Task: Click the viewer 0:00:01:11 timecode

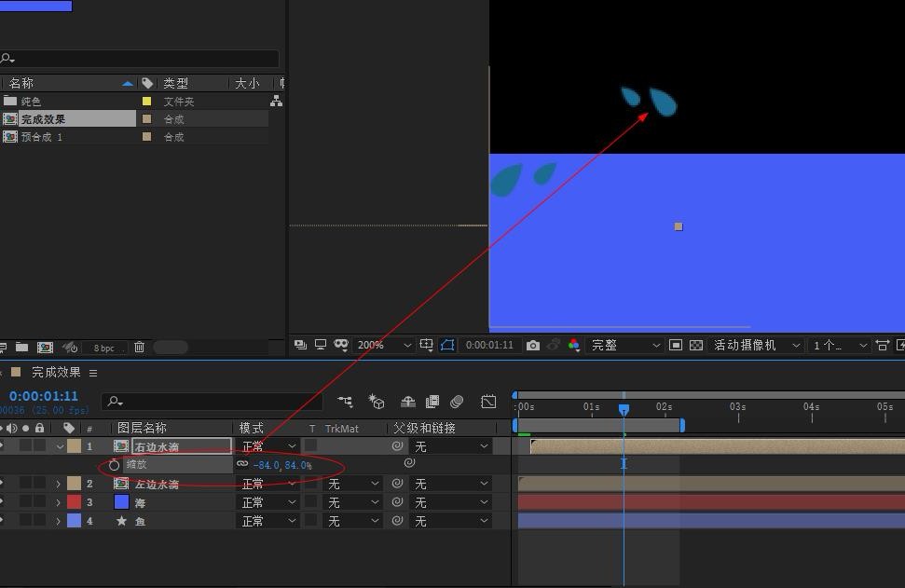Action: [489, 345]
